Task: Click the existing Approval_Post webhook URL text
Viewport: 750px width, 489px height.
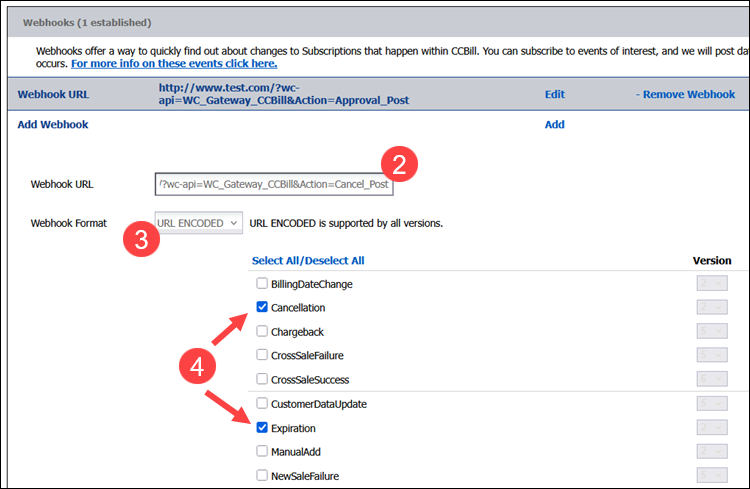Action: click(284, 94)
